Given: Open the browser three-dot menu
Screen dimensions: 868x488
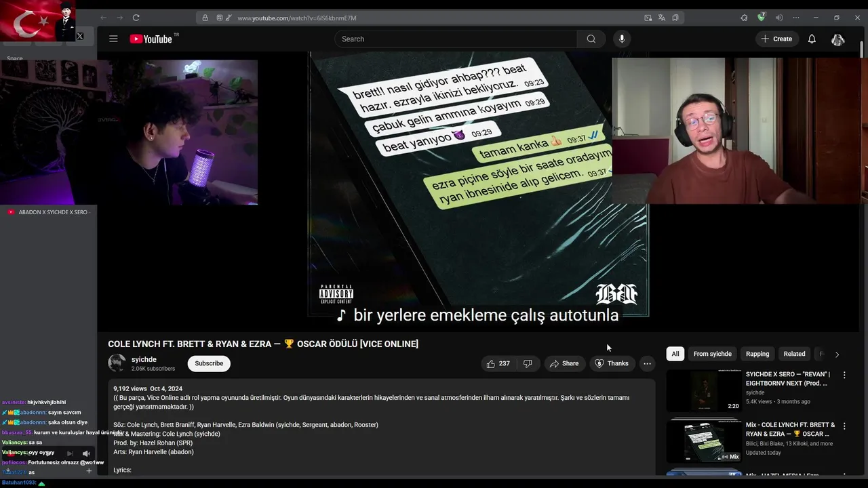Looking at the screenshot, I should pos(795,18).
